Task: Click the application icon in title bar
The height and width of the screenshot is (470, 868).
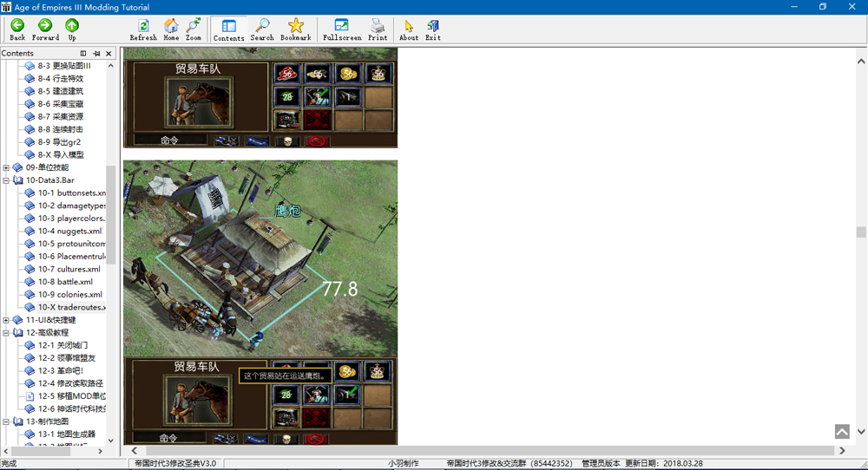Action: tap(6, 7)
